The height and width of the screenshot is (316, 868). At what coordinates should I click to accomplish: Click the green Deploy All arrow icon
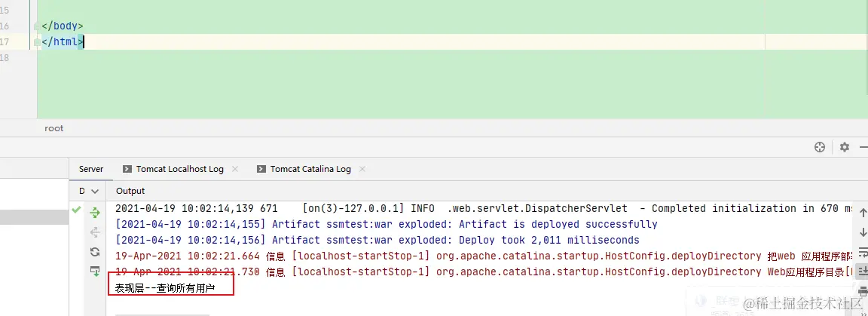[x=95, y=213]
